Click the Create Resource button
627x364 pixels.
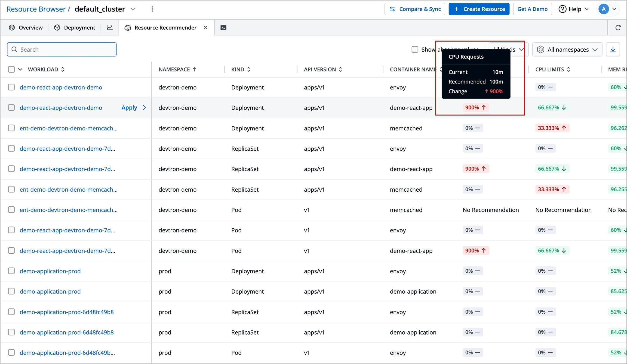pyautogui.click(x=479, y=9)
